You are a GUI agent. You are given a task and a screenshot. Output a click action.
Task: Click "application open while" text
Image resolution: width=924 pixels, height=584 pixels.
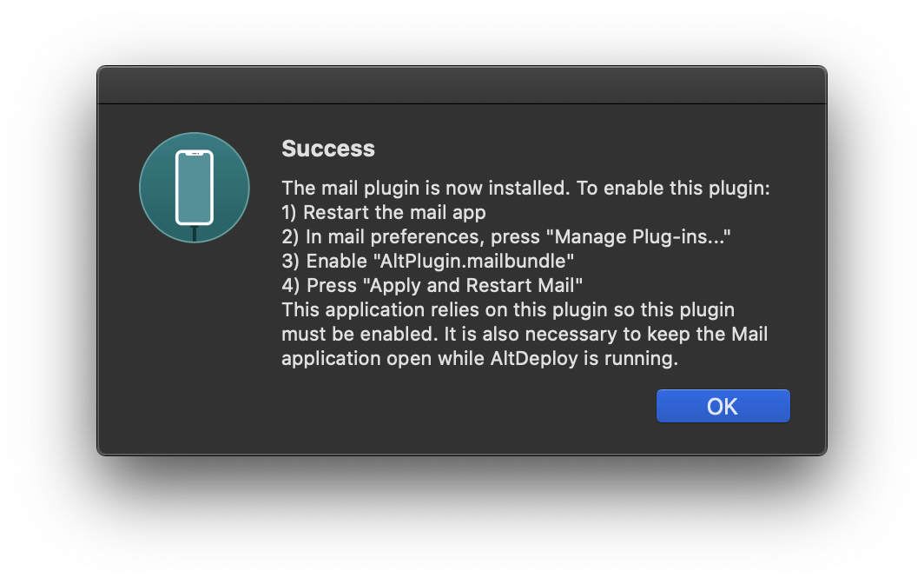coord(379,358)
